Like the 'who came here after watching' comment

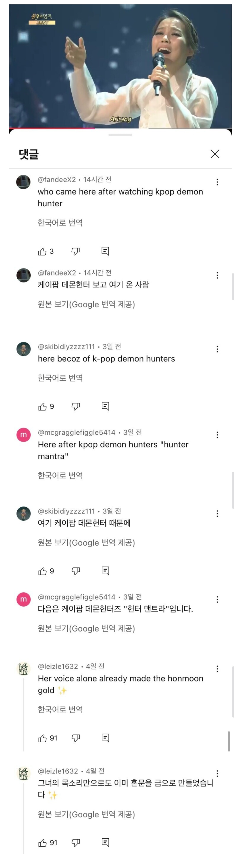tap(42, 251)
